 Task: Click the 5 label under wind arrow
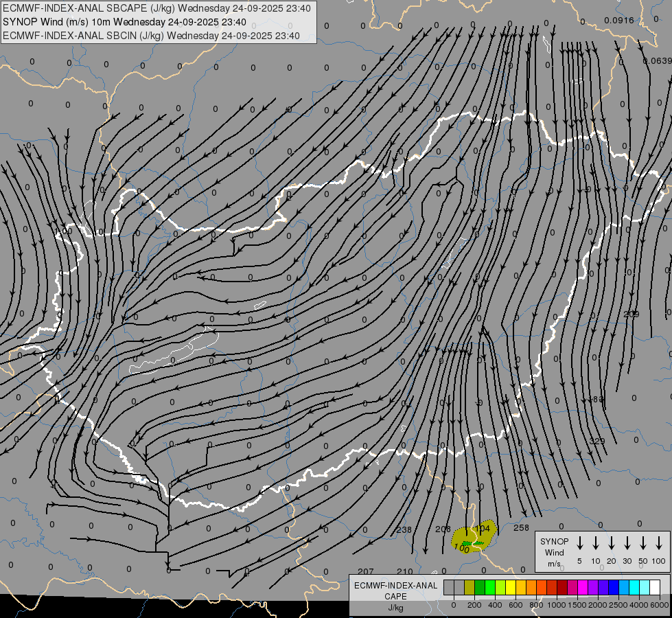pos(579,561)
